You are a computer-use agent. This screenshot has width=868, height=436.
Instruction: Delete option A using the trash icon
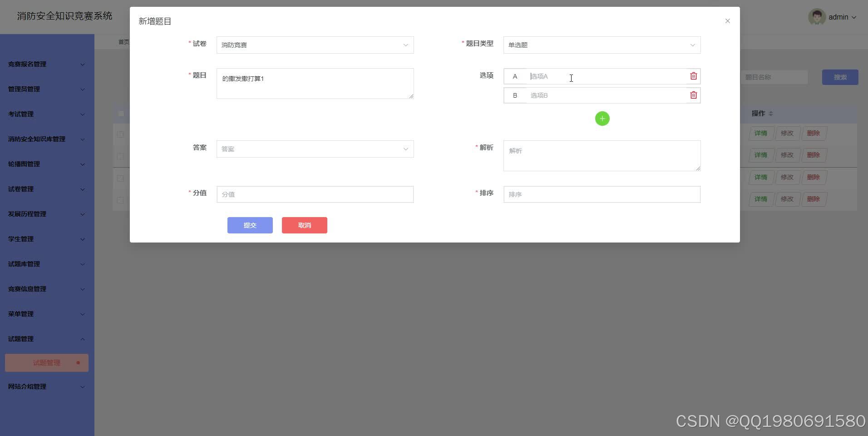(x=693, y=76)
